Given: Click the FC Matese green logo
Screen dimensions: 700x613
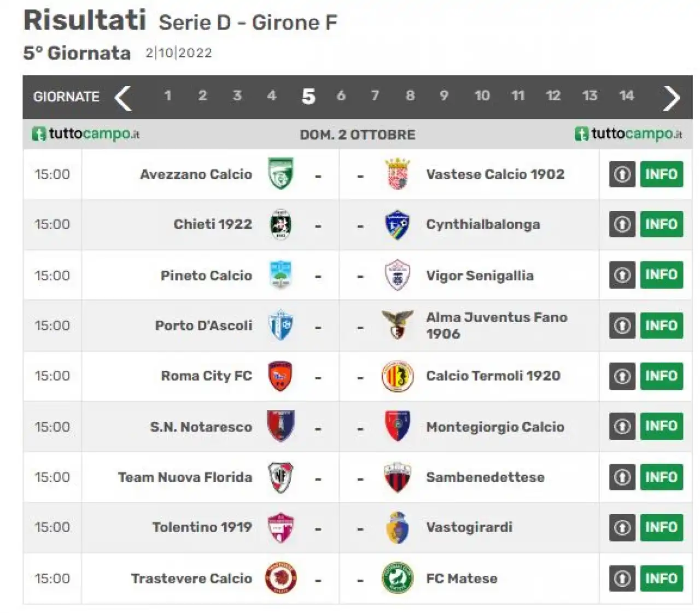Looking at the screenshot, I should [398, 578].
